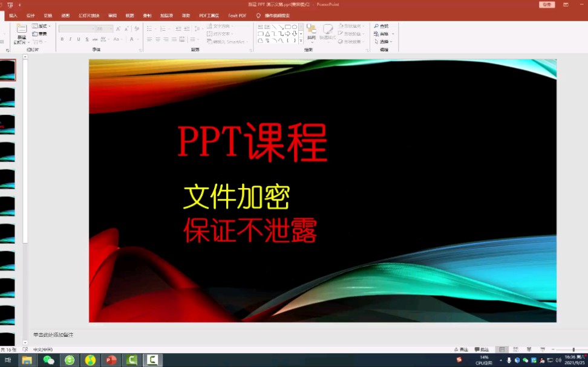The width and height of the screenshot is (588, 367).
Task: Expand the 形状填充 (Shape Fill) dropdown
Action: [x=364, y=26]
